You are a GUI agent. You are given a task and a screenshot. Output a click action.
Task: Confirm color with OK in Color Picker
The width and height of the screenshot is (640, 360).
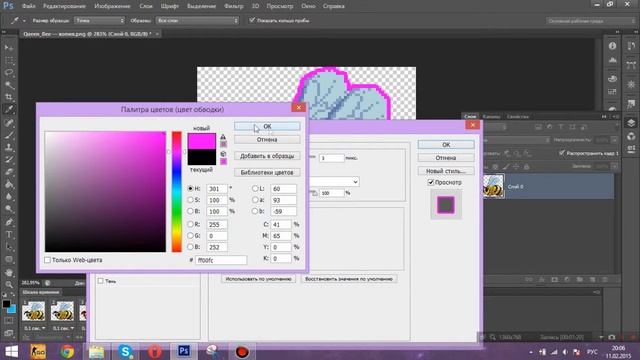point(267,127)
